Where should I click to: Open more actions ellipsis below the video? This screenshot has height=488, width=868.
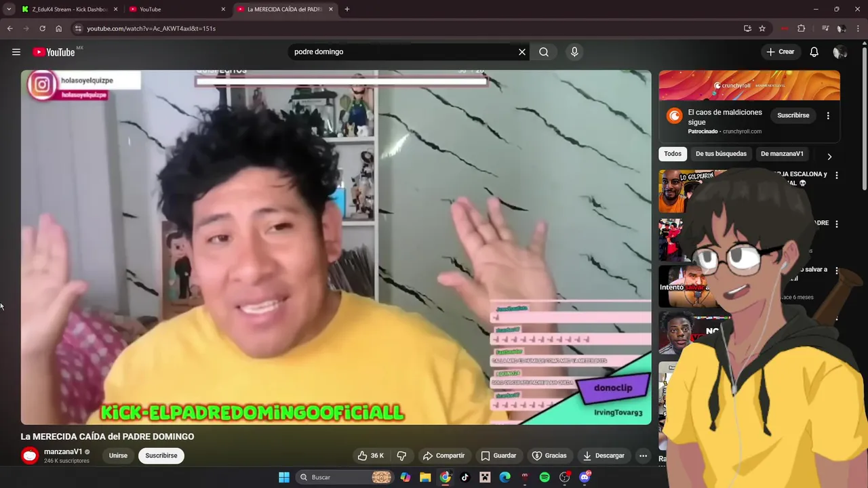point(643,455)
